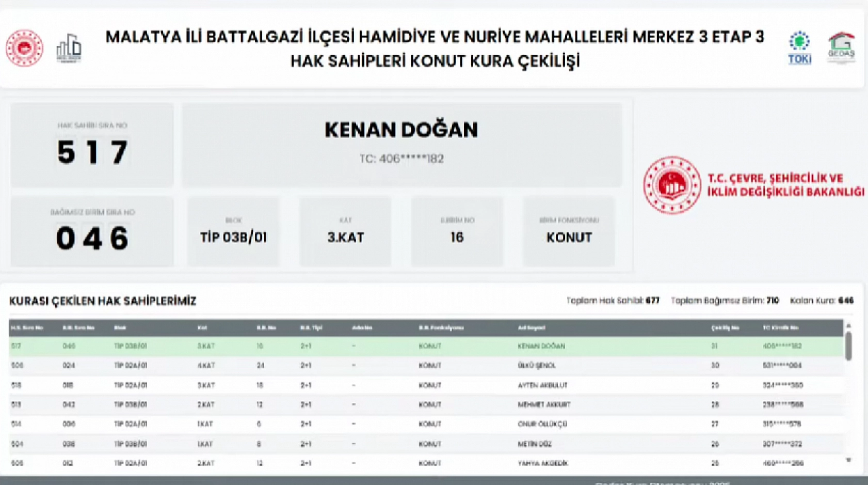Click '406*****182' in the highlighted table row
Screen dimensions: 868x485
782,346
